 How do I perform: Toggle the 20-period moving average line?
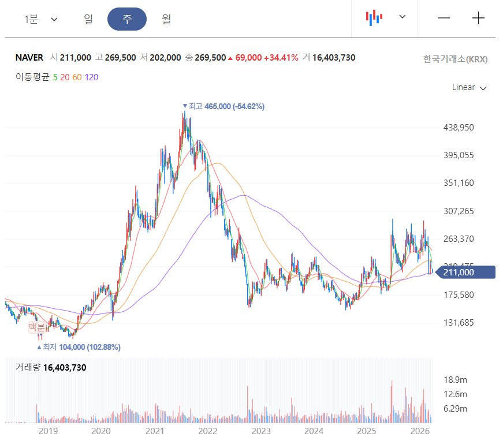coord(65,77)
